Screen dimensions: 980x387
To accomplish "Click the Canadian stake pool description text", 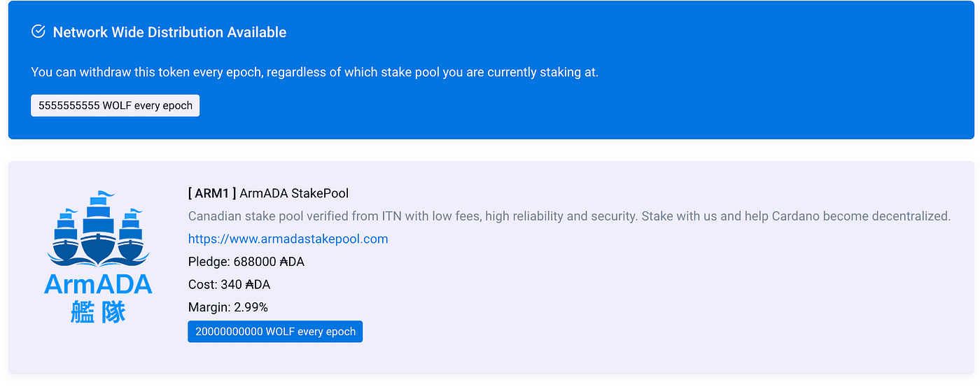I will click(569, 216).
